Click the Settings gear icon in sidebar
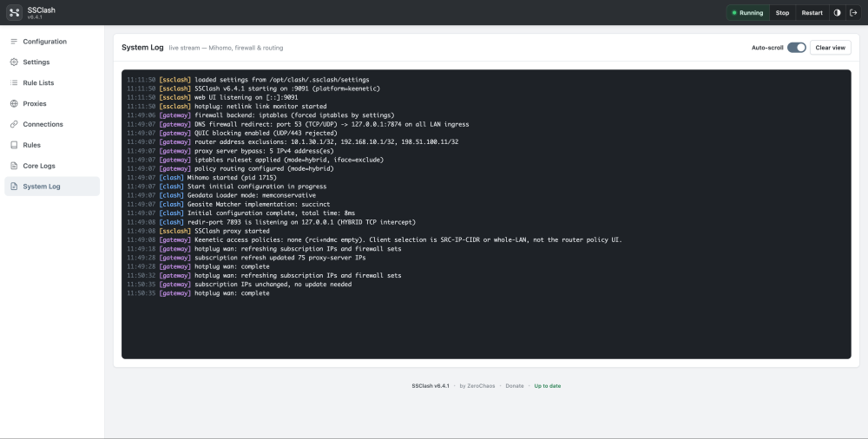The image size is (868, 439). [x=14, y=62]
